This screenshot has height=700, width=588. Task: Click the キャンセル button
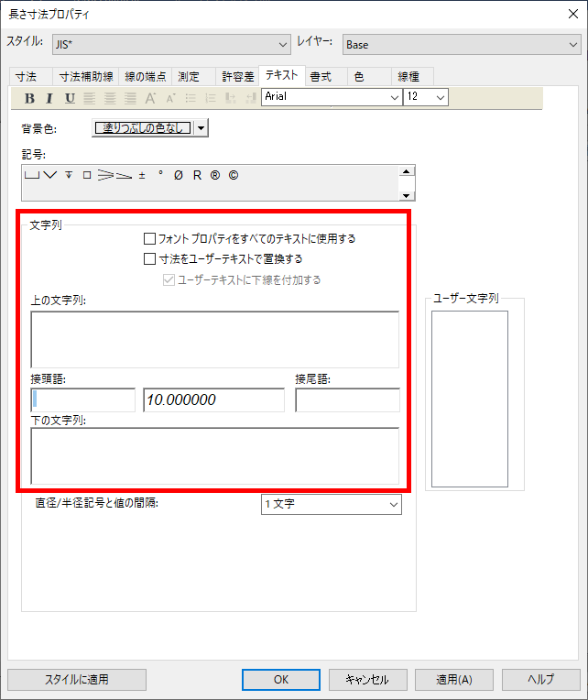[367, 680]
